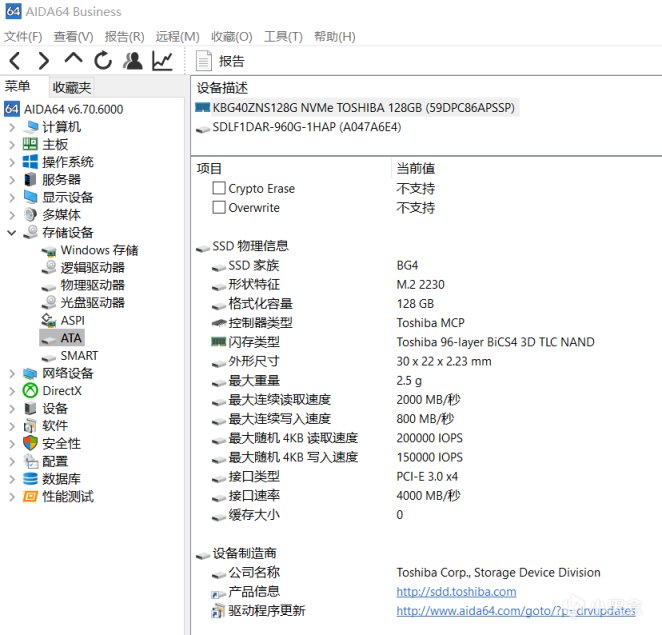Expand the 显示设备 tree node
662x635 pixels.
point(12,198)
